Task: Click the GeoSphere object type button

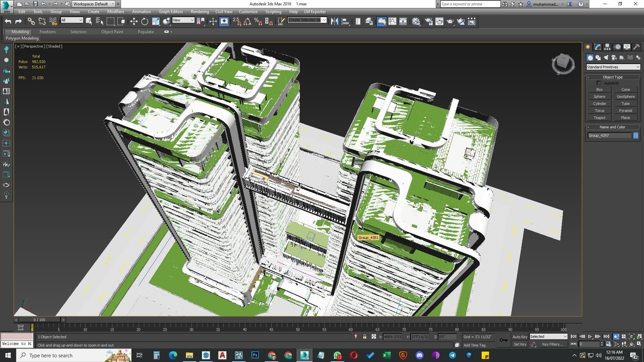Action: coord(626,97)
